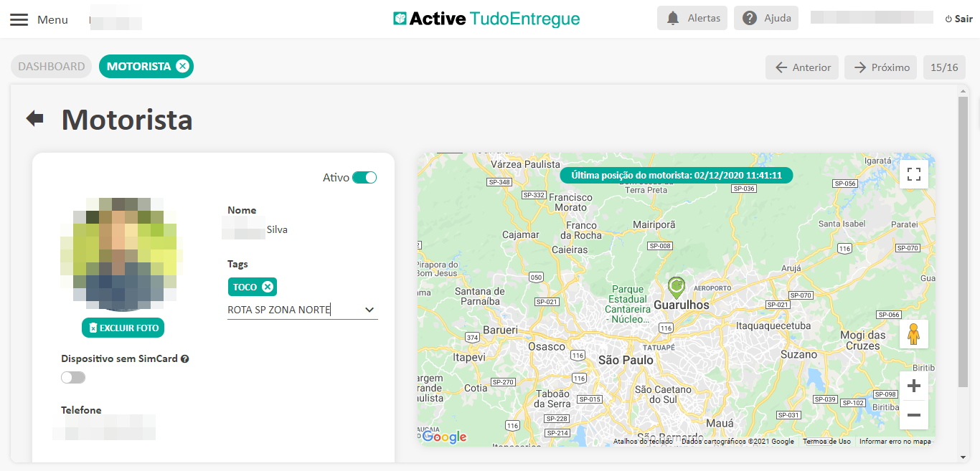Toggle the Ativo switch off
This screenshot has height=471, width=980.
point(364,178)
